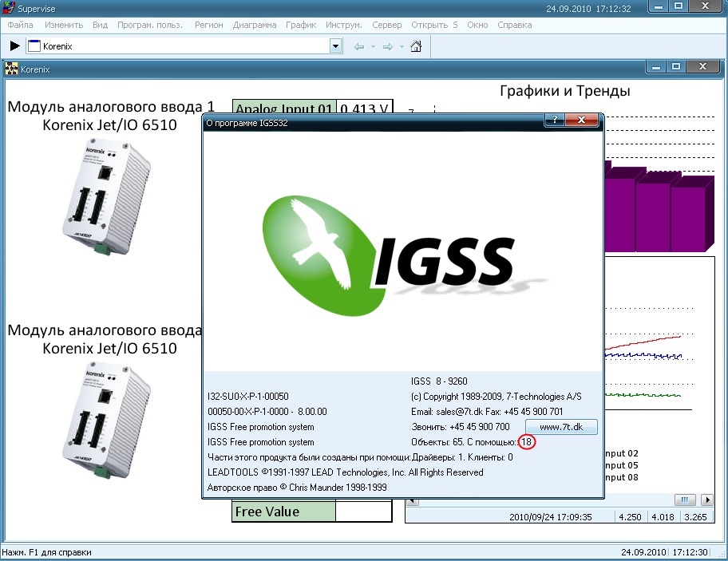Open the Окно menu
The height and width of the screenshot is (561, 728).
(x=477, y=25)
